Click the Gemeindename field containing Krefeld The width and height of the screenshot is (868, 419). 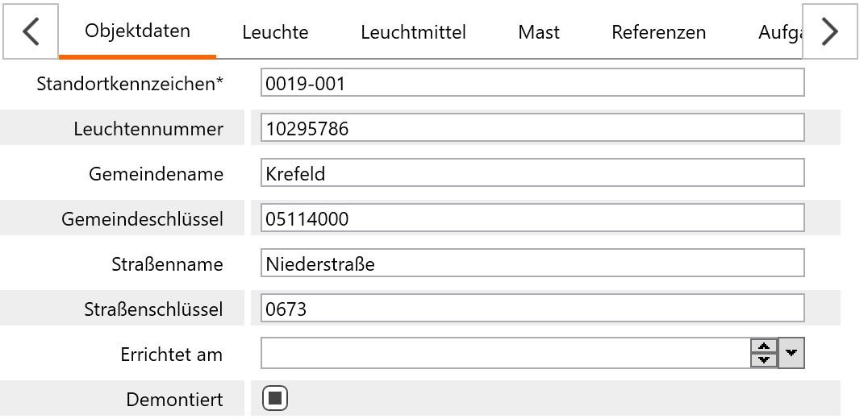pos(532,173)
